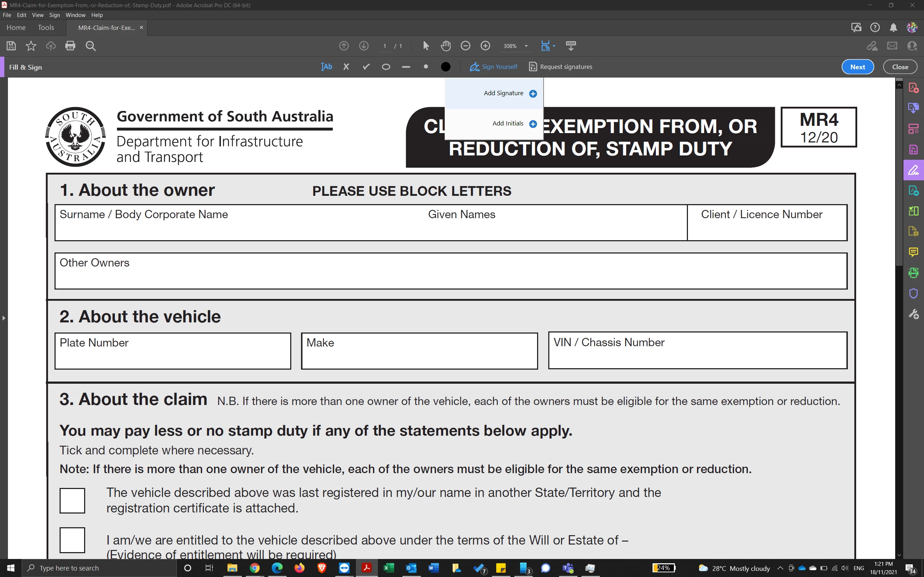The height and width of the screenshot is (577, 924).
Task: Choose Add Signature from the menu
Action: tap(503, 93)
